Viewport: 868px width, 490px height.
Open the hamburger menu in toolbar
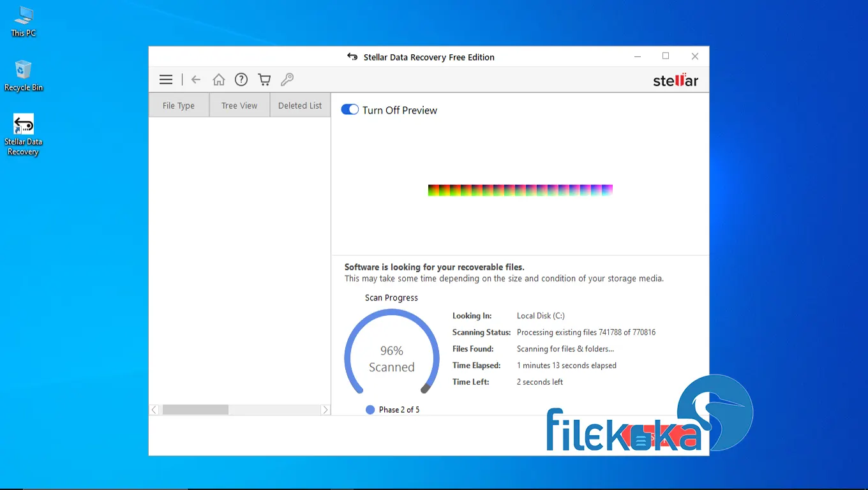166,80
